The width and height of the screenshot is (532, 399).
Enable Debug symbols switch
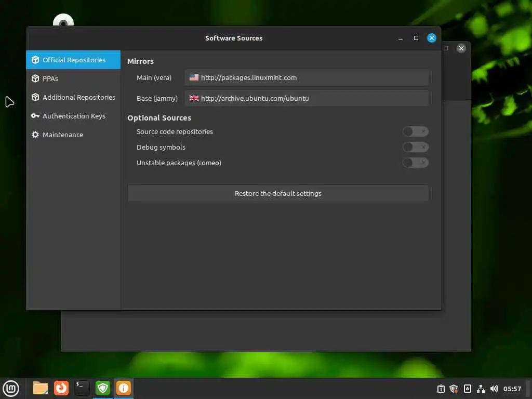(x=415, y=147)
